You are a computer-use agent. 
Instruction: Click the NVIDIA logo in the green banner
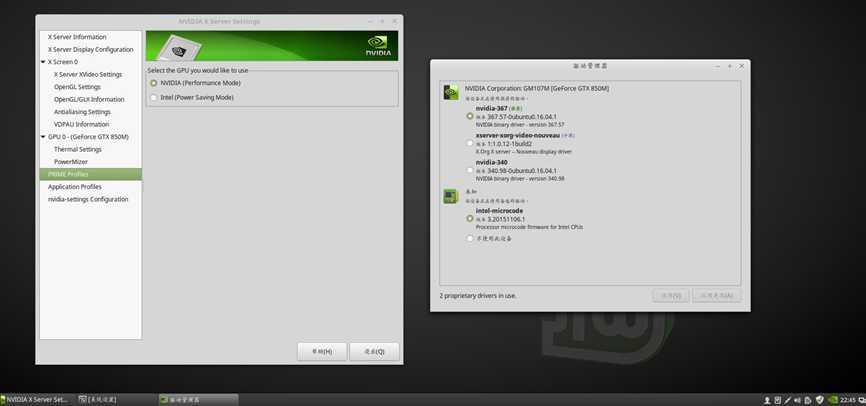coord(378,46)
